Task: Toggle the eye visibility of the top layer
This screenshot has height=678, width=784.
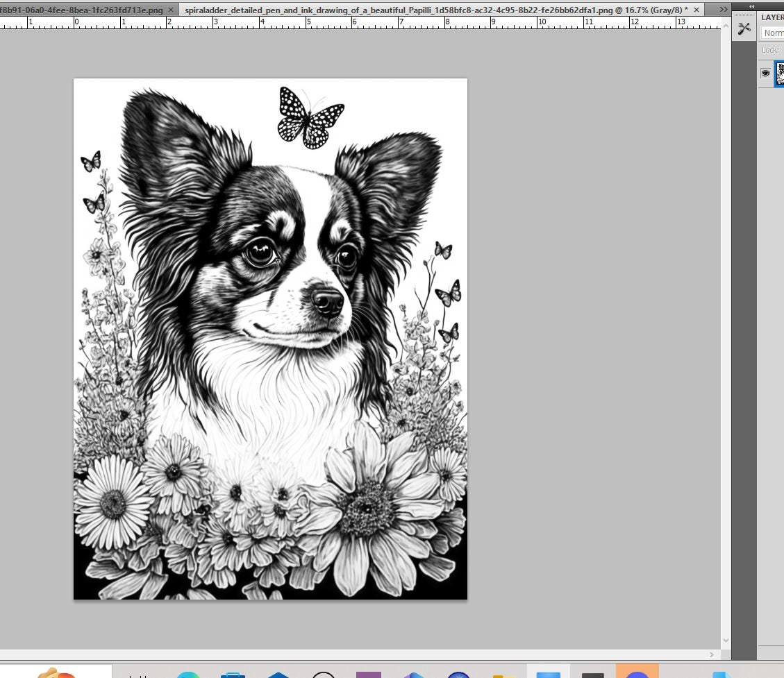Action: (765, 73)
